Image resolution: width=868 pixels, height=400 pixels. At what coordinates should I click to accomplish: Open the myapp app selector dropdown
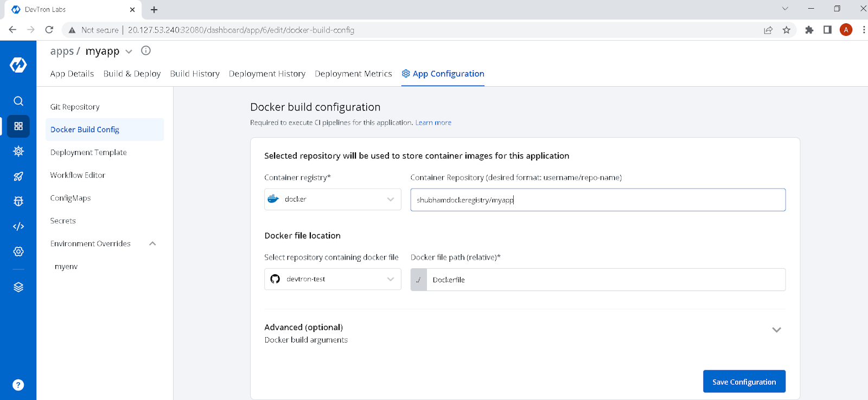tap(129, 51)
